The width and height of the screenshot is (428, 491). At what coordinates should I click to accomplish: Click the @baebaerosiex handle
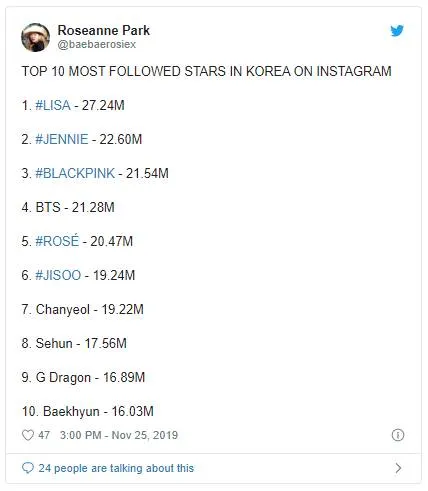point(97,44)
